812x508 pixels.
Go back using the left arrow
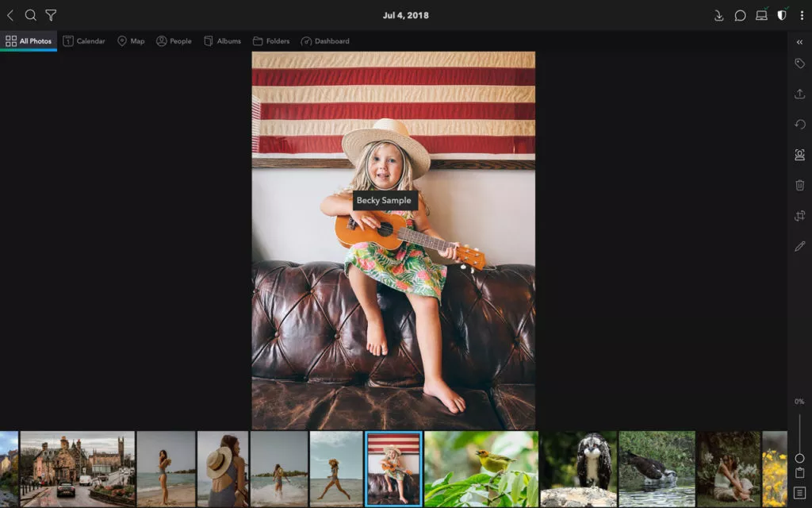pos(10,15)
